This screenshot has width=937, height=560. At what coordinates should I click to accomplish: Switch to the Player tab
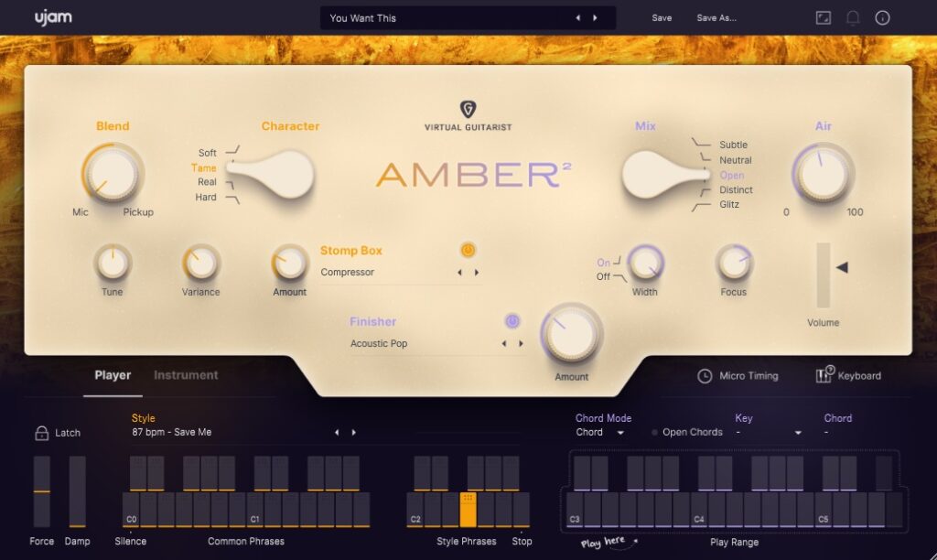(113, 375)
